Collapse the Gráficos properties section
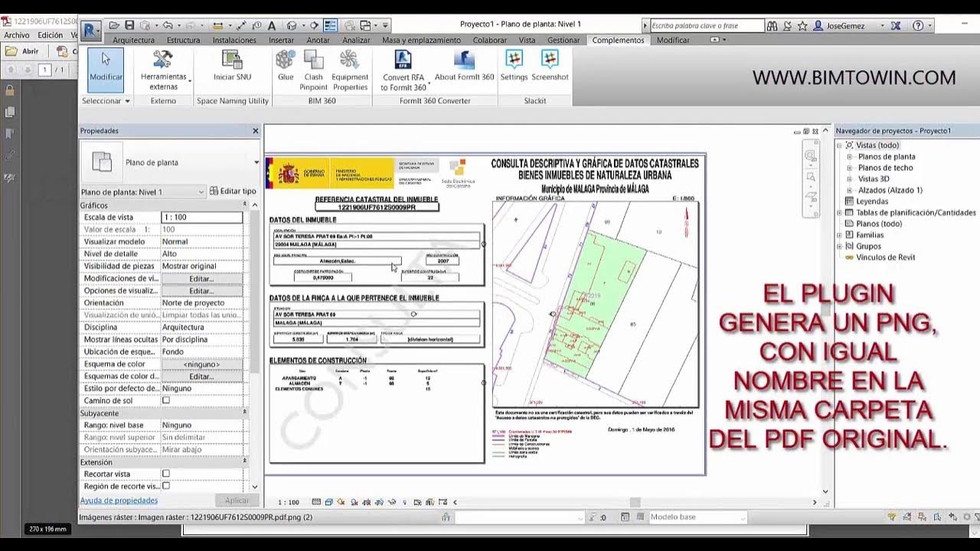The image size is (980, 551). click(245, 205)
